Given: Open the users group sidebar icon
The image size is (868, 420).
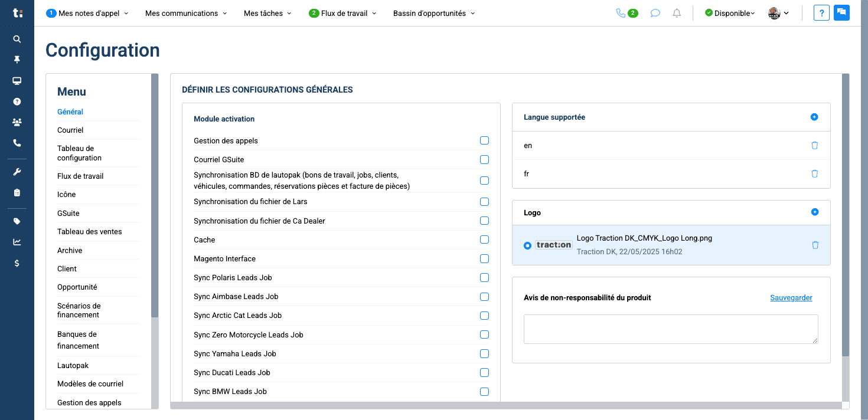Looking at the screenshot, I should coord(17,122).
